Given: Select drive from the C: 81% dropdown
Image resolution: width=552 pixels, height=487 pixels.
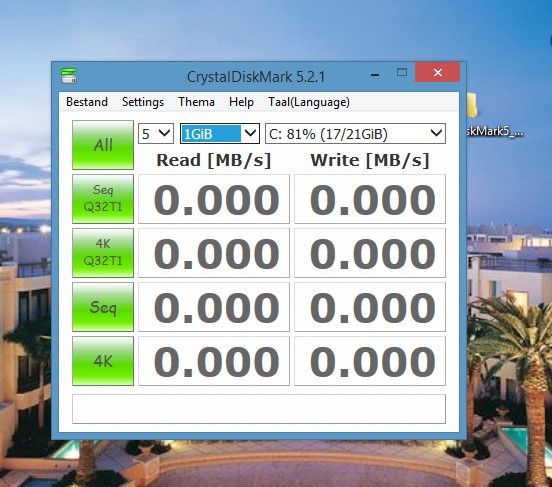Looking at the screenshot, I should [x=355, y=133].
